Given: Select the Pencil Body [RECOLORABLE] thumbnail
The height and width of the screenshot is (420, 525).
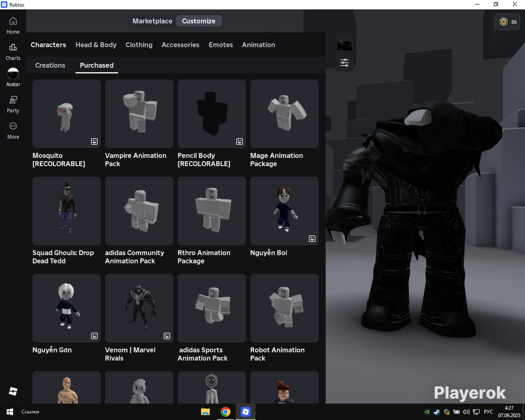Looking at the screenshot, I should pyautogui.click(x=212, y=113).
